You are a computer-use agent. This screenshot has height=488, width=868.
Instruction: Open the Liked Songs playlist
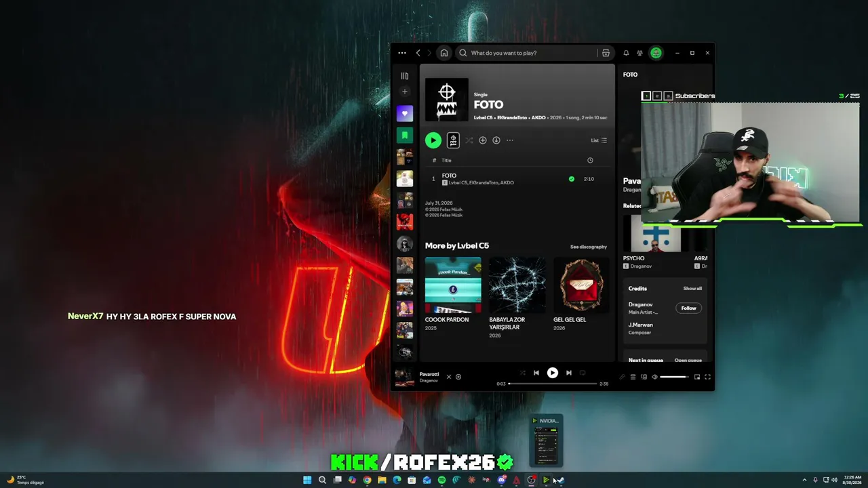click(405, 114)
